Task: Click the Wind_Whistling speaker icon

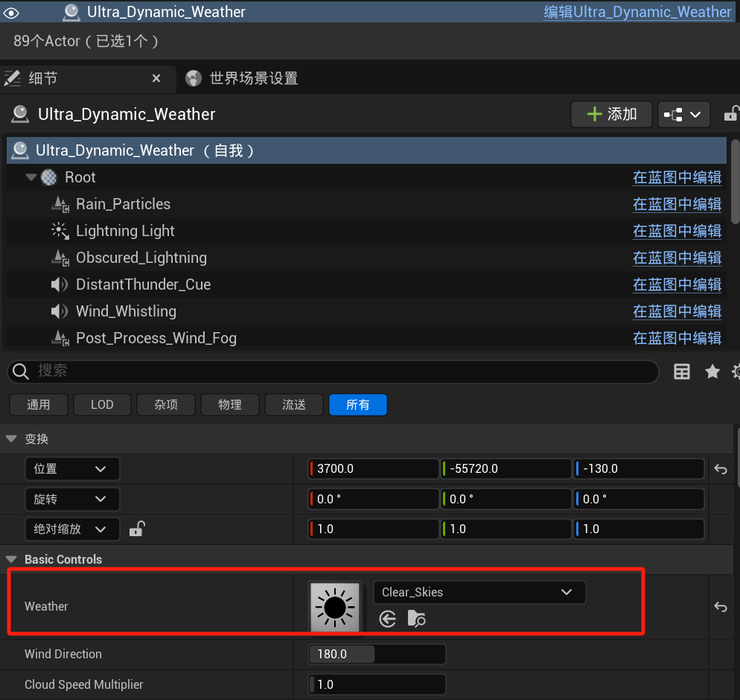Action: point(60,311)
